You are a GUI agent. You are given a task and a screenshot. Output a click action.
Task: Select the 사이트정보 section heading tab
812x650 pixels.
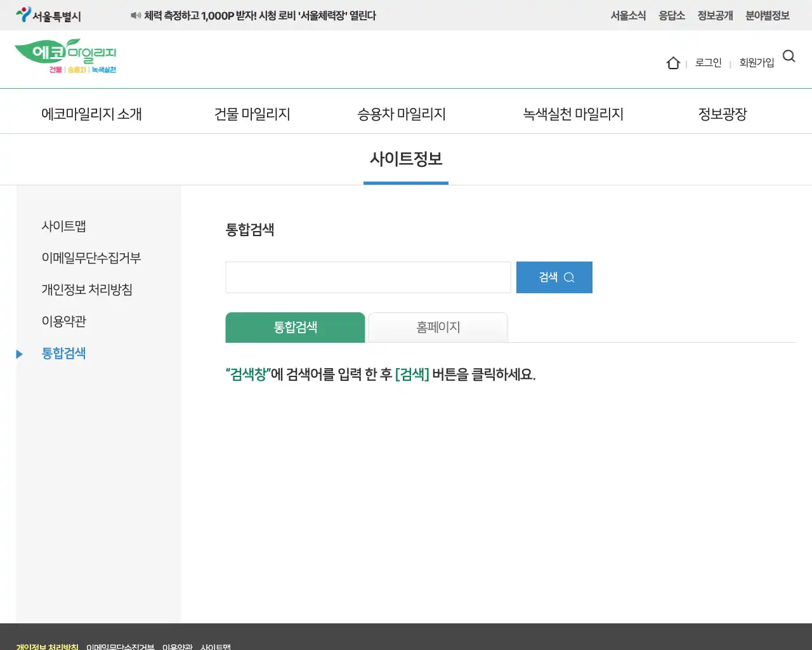point(406,159)
